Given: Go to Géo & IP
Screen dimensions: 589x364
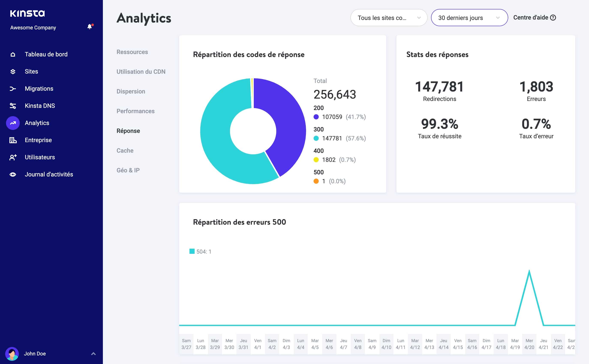Looking at the screenshot, I should tap(128, 170).
